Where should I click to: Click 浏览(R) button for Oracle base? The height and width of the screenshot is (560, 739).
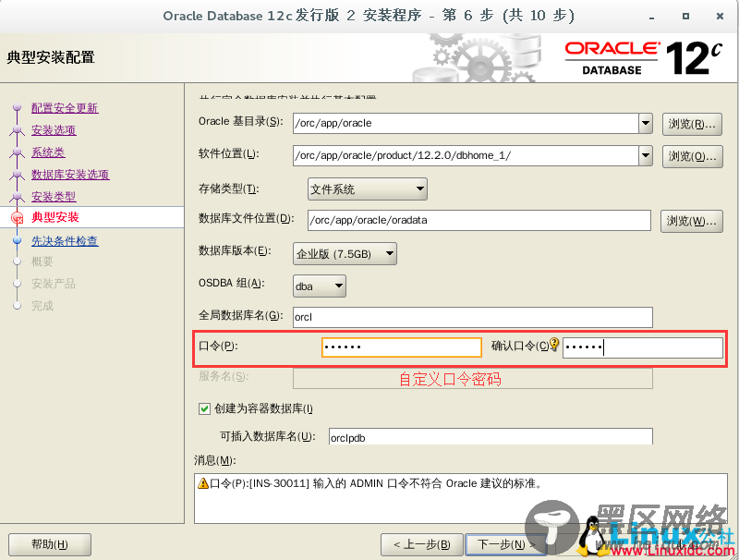[x=692, y=124]
